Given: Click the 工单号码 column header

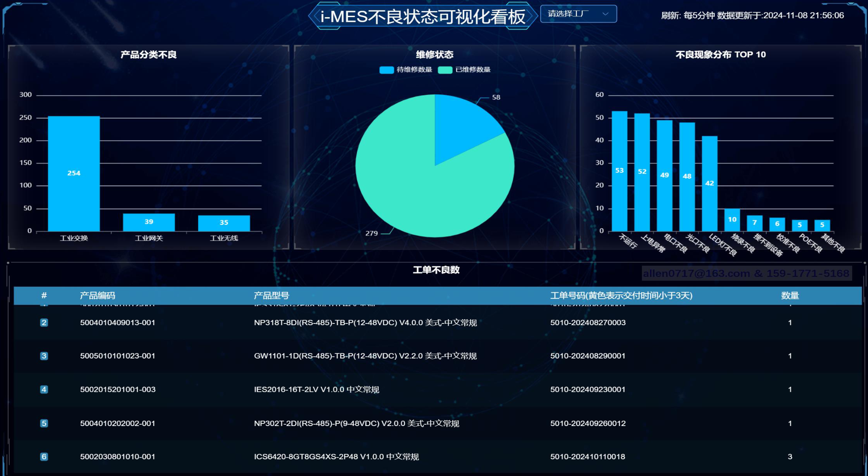Looking at the screenshot, I should [621, 296].
